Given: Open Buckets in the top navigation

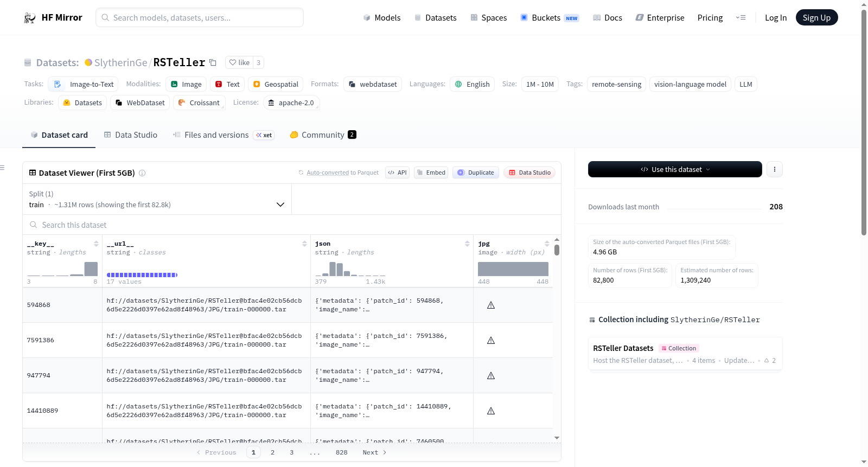Looking at the screenshot, I should 550,18.
